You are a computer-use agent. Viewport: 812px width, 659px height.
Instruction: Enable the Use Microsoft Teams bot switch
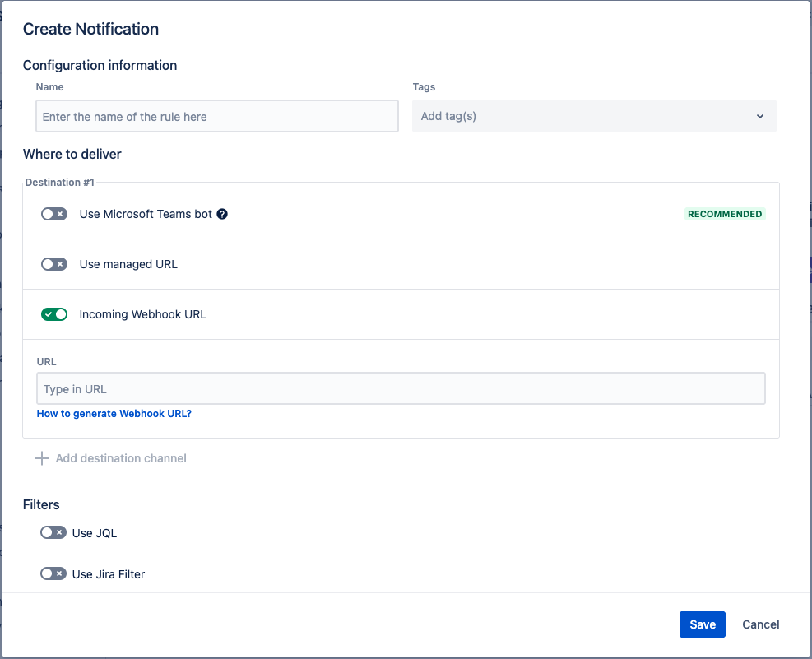coord(54,214)
